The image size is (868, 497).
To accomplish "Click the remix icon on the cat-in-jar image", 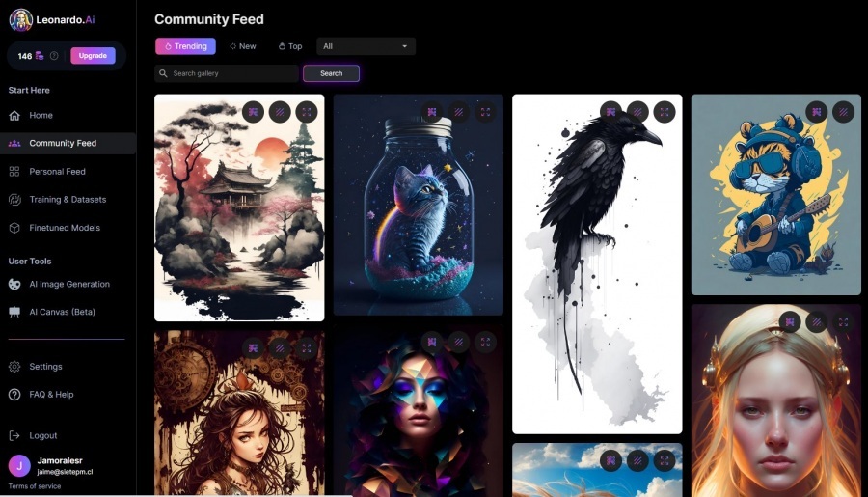I will click(x=432, y=112).
